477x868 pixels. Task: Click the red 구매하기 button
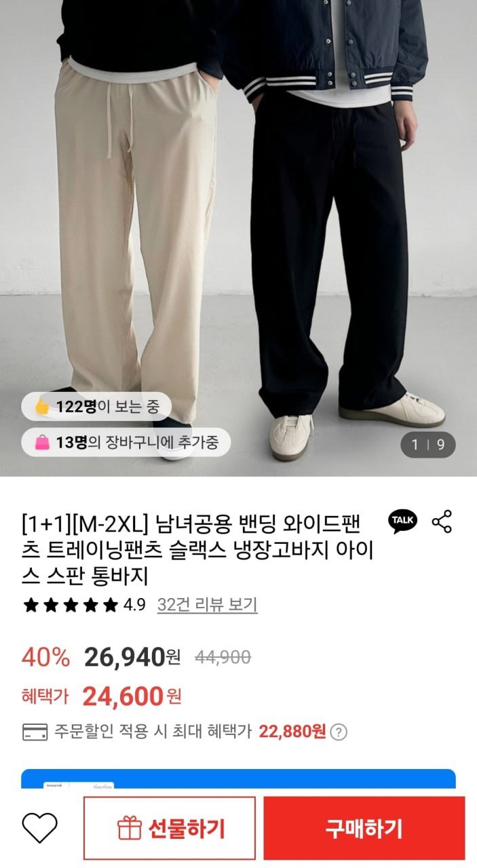point(364,828)
